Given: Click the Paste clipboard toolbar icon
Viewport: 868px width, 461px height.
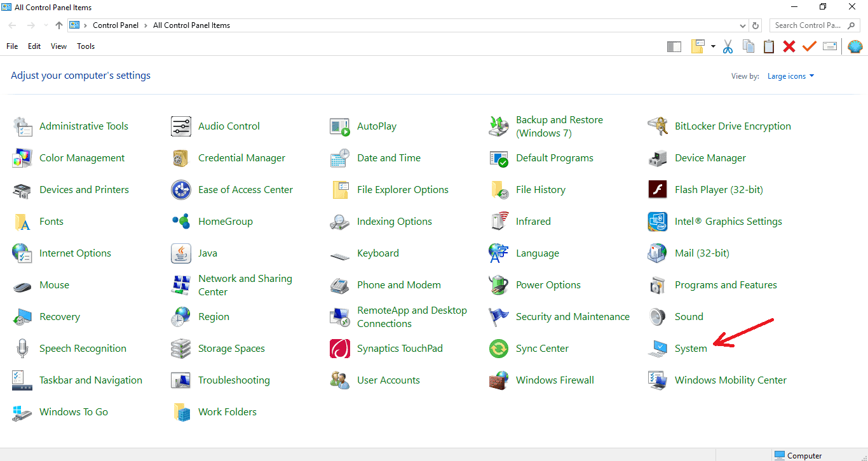Looking at the screenshot, I should [x=769, y=46].
